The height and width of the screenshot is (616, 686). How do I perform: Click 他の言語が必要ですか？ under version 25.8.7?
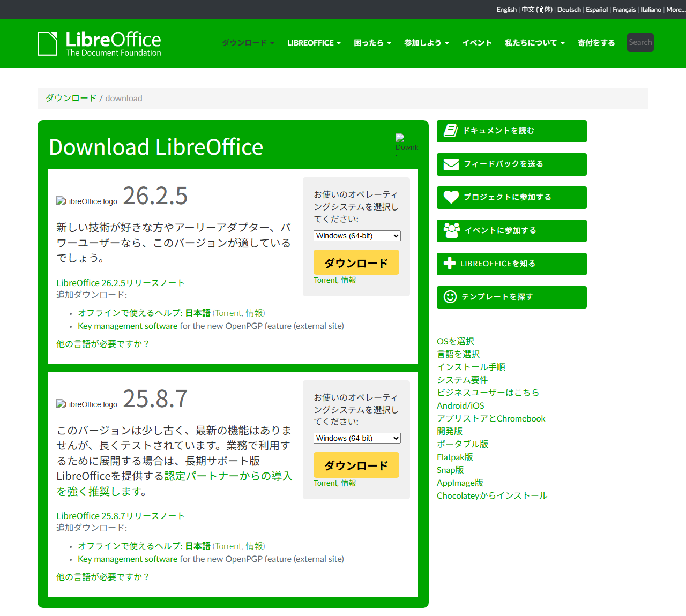(103, 577)
